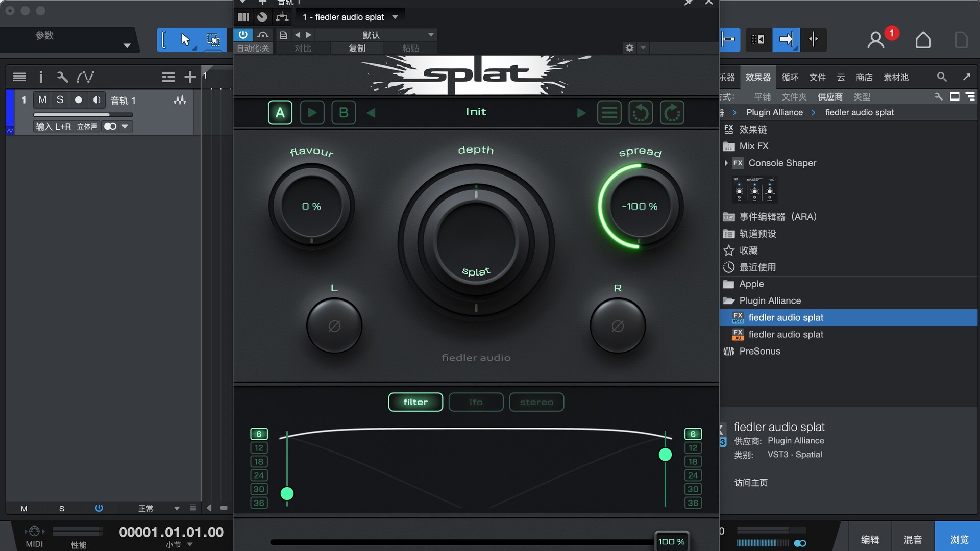980x551 pixels.
Task: Open the filter tab in splat
Action: (415, 402)
